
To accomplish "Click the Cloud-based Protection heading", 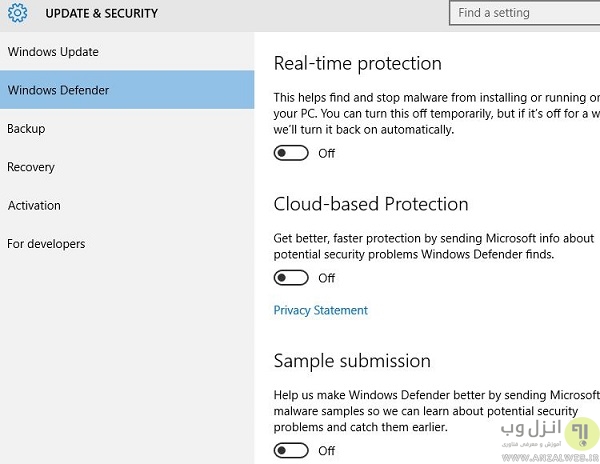I will (x=371, y=204).
